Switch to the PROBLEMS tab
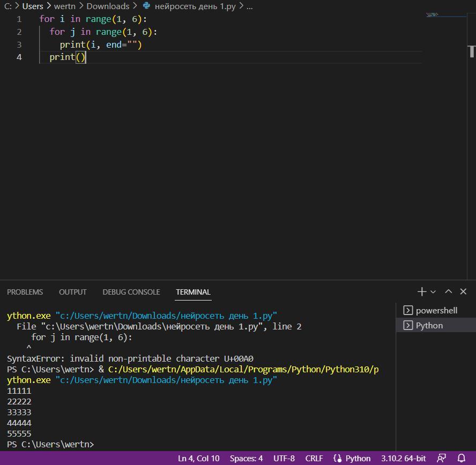The height and width of the screenshot is (465, 476). coord(25,292)
